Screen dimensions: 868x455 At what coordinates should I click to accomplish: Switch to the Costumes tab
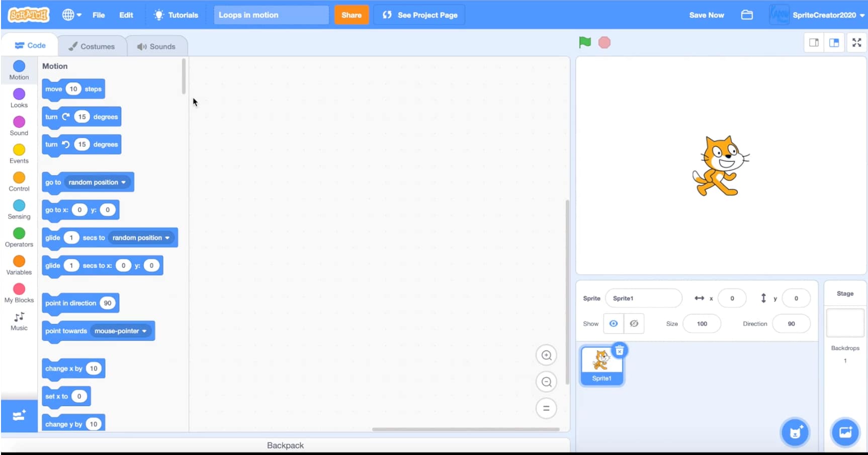point(92,46)
